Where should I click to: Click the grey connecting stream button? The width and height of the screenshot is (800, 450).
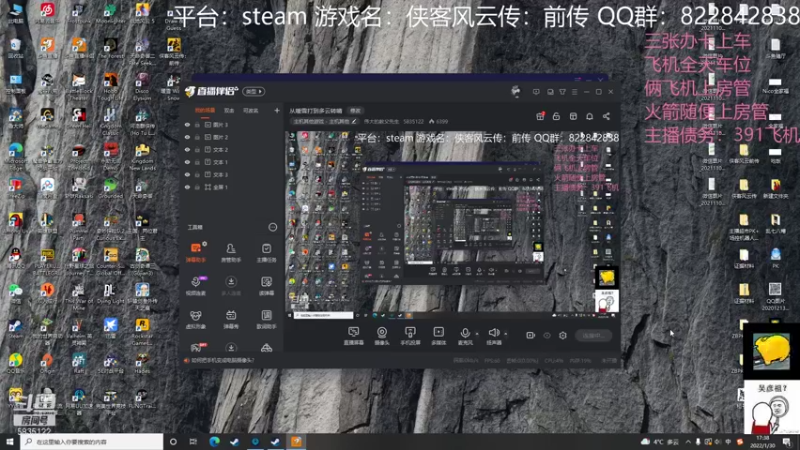pyautogui.click(x=593, y=335)
